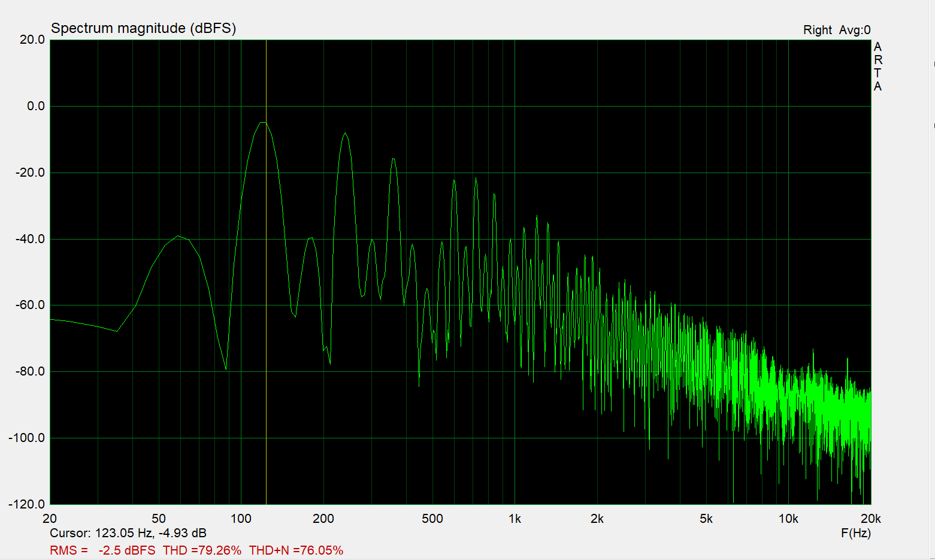935x560 pixels.
Task: Click the 2k frequency axis label
Action: [x=597, y=519]
